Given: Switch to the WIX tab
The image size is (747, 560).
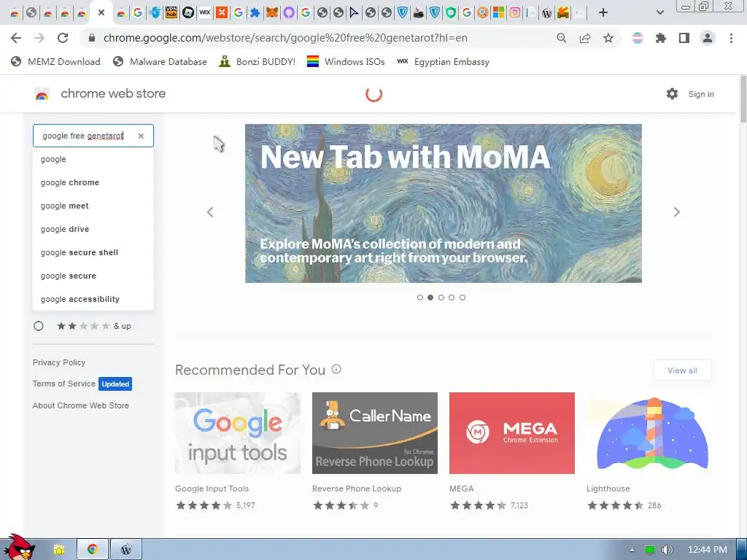Looking at the screenshot, I should point(205,12).
